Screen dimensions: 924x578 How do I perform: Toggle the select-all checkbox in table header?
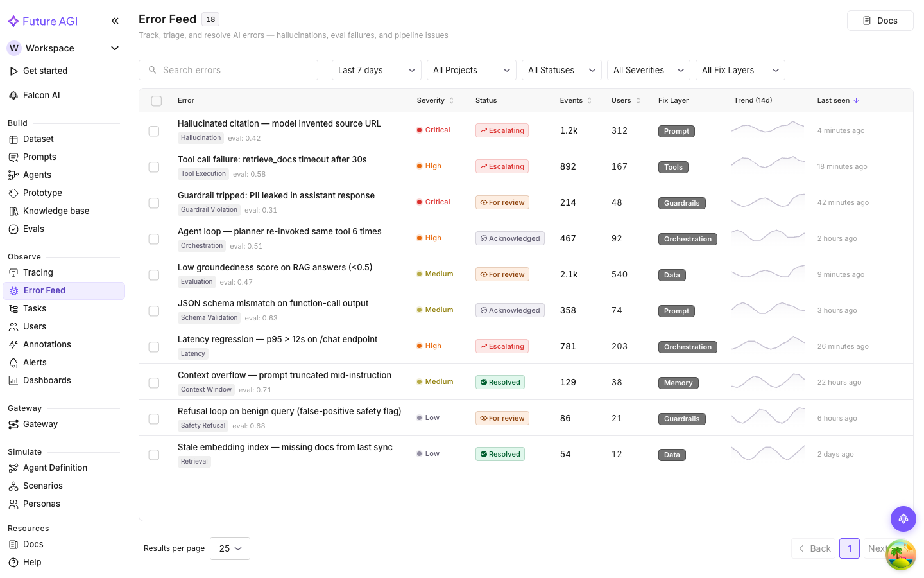pos(157,101)
